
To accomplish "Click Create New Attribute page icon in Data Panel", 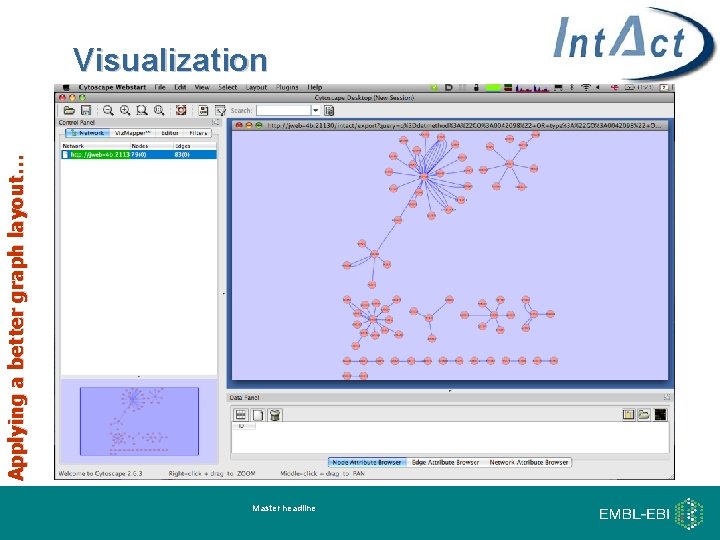I will point(258,415).
